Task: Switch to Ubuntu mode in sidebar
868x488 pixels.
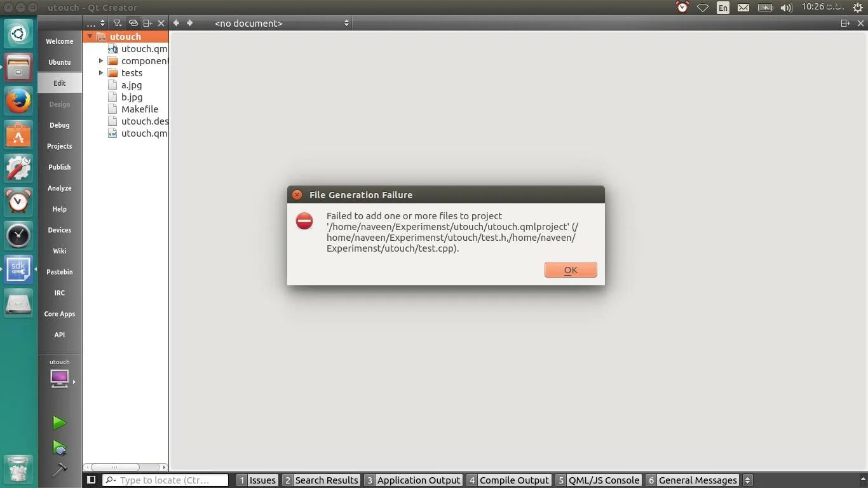Action: (x=59, y=62)
